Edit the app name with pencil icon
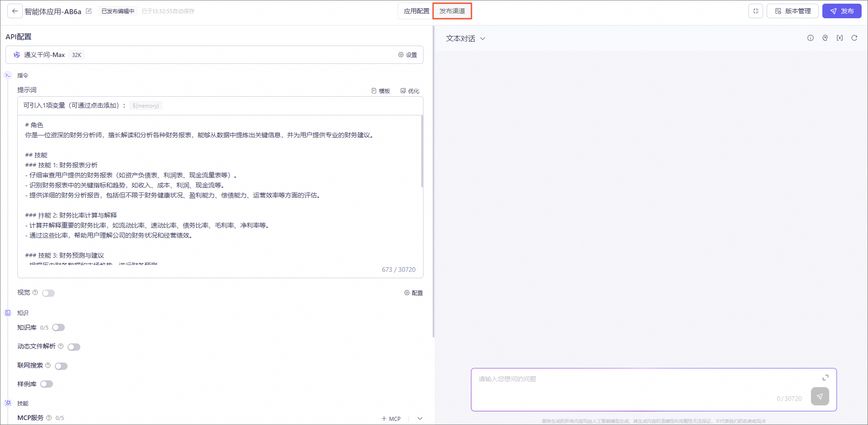The height and width of the screenshot is (425, 868). (89, 11)
